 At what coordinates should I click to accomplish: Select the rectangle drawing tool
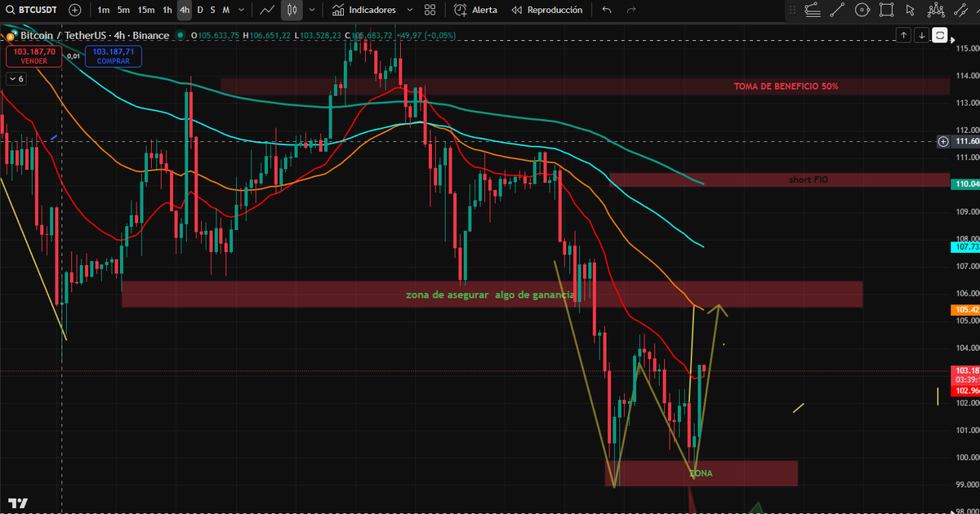(887, 10)
